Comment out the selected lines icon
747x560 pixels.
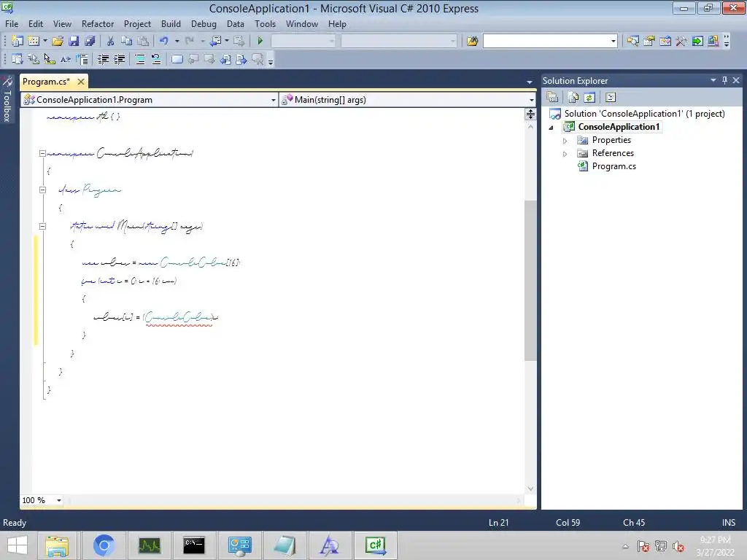point(140,59)
